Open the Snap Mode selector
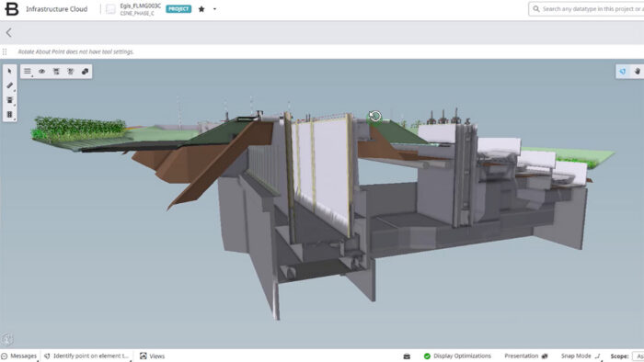This screenshot has width=644, height=362. click(581, 356)
